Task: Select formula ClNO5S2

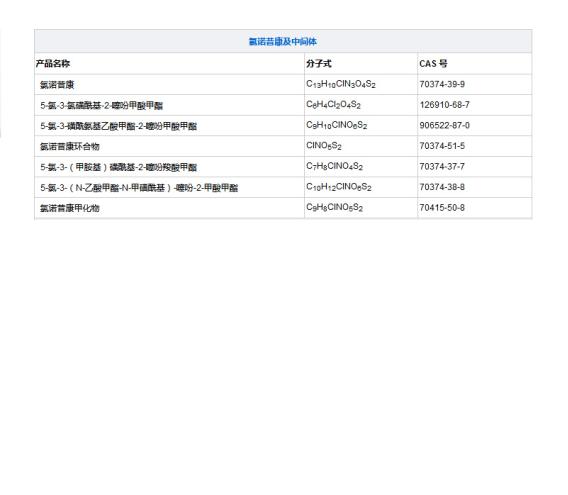Action: click(x=324, y=146)
